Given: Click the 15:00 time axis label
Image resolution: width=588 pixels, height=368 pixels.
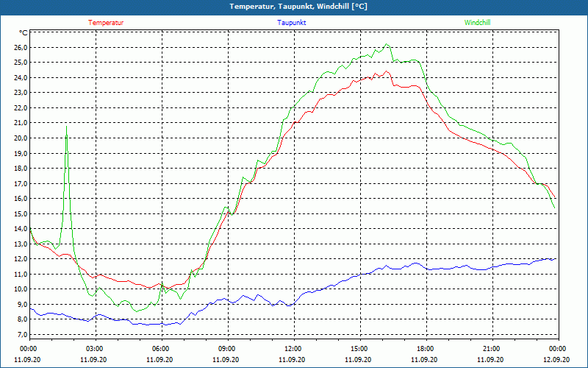Looking at the screenshot, I should coord(360,349).
